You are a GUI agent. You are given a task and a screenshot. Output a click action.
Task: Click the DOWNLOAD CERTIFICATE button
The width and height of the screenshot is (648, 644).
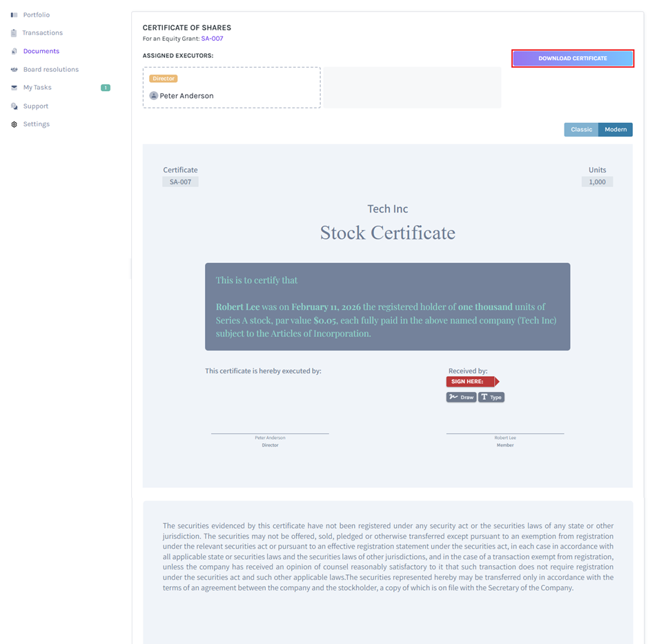(x=573, y=58)
